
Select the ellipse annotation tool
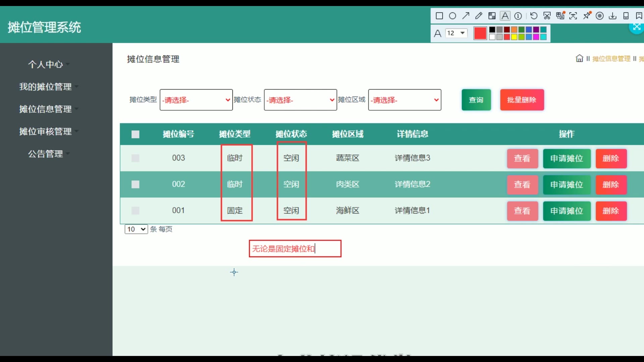tap(452, 16)
